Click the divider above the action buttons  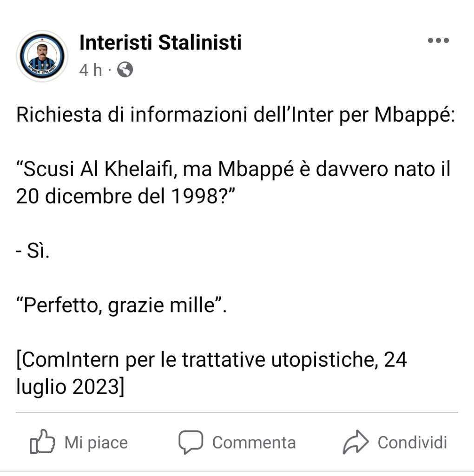click(x=237, y=413)
